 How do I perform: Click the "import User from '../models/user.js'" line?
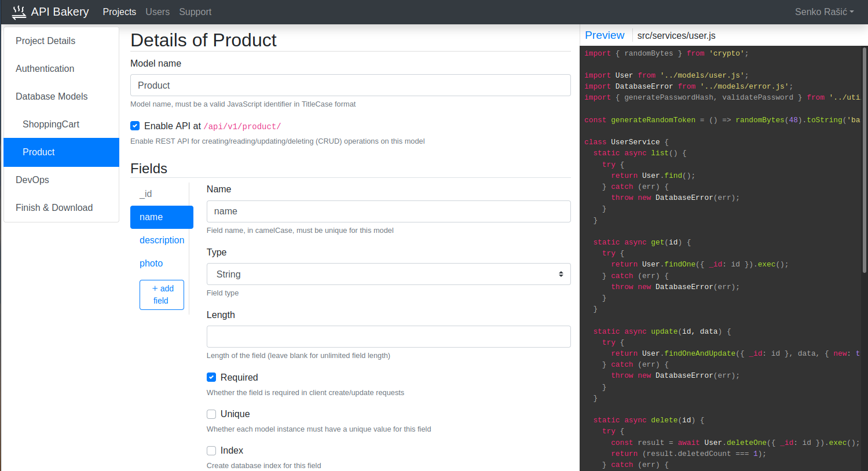(x=666, y=75)
